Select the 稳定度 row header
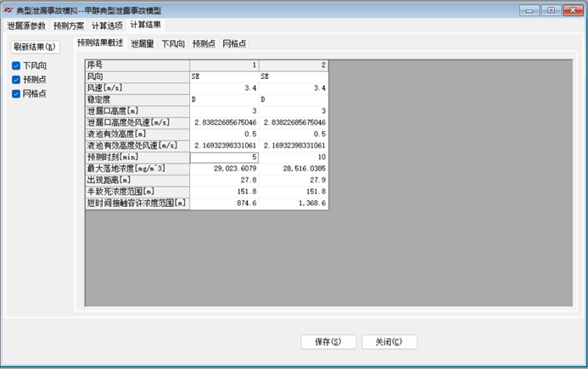 coord(137,100)
